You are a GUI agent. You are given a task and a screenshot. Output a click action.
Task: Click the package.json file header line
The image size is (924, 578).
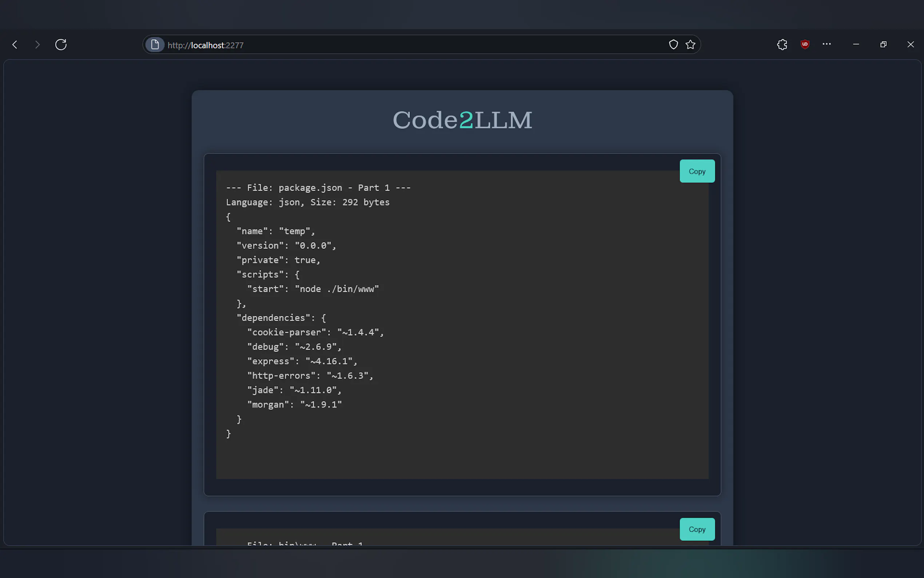pyautogui.click(x=318, y=188)
